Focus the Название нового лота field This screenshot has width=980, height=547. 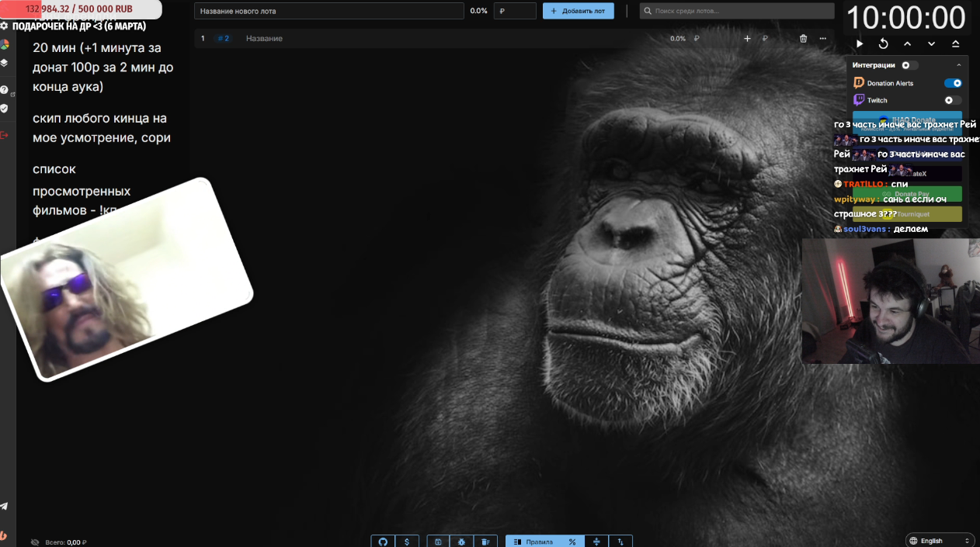coord(329,11)
